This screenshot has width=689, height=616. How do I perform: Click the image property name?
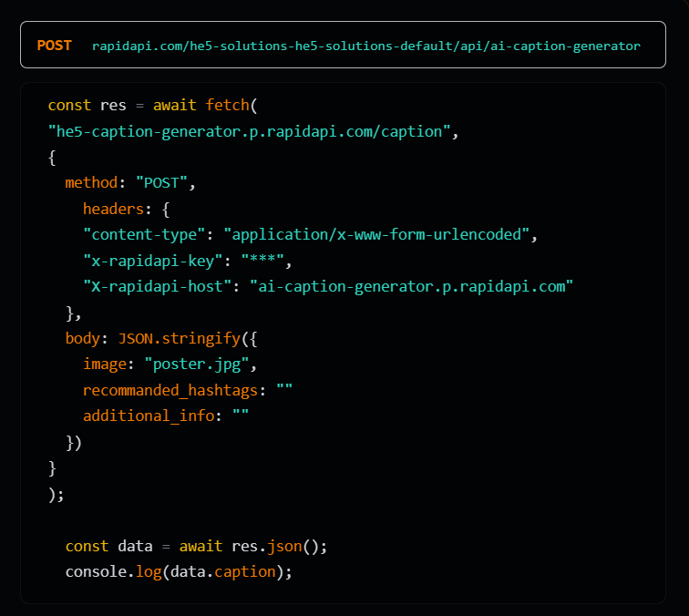click(105, 364)
